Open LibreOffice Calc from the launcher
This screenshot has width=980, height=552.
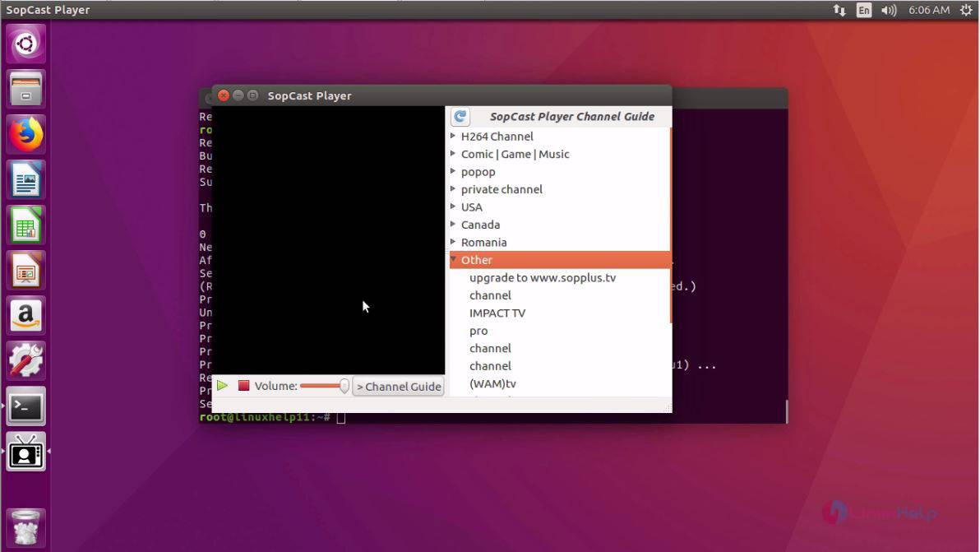tap(25, 225)
